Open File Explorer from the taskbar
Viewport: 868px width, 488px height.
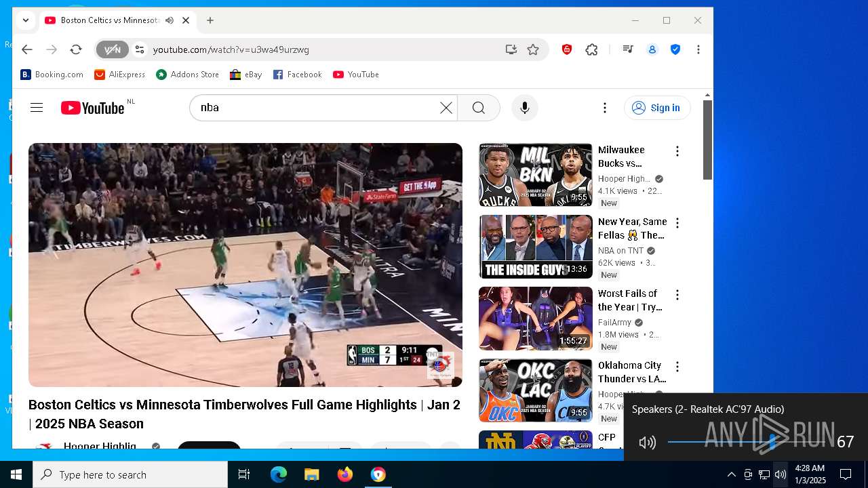(x=311, y=474)
